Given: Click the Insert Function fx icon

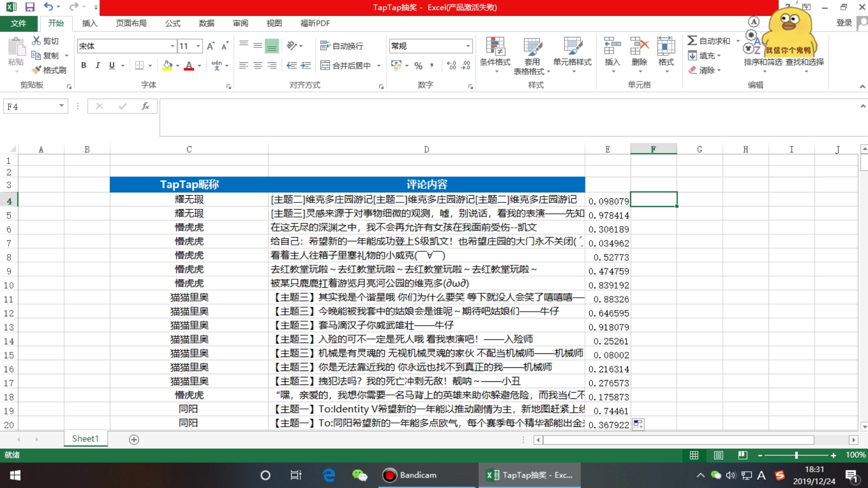Looking at the screenshot, I should pos(145,106).
